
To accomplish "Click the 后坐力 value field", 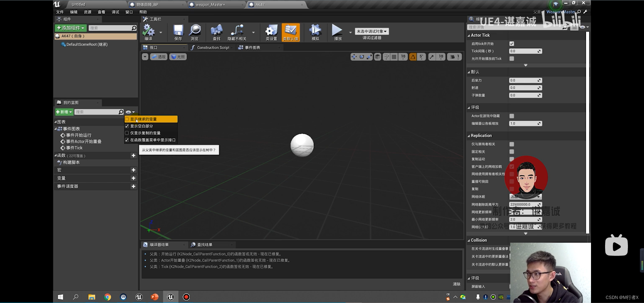I will pos(525,80).
